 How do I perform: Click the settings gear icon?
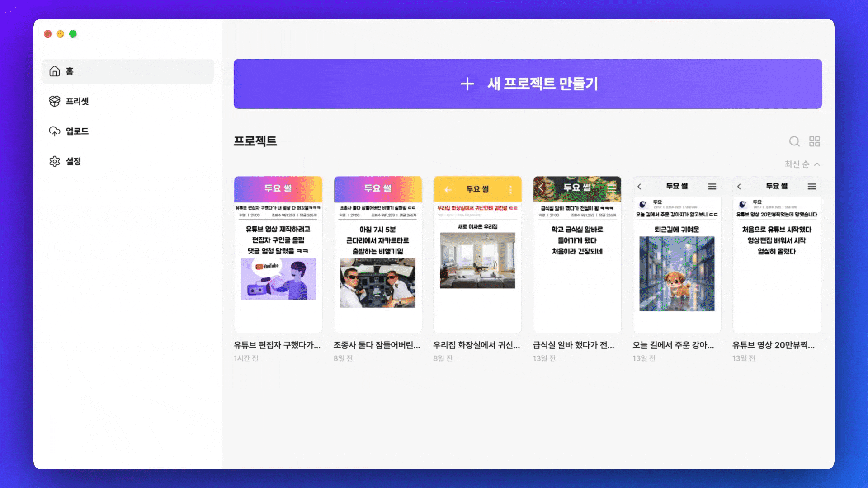pos(55,161)
